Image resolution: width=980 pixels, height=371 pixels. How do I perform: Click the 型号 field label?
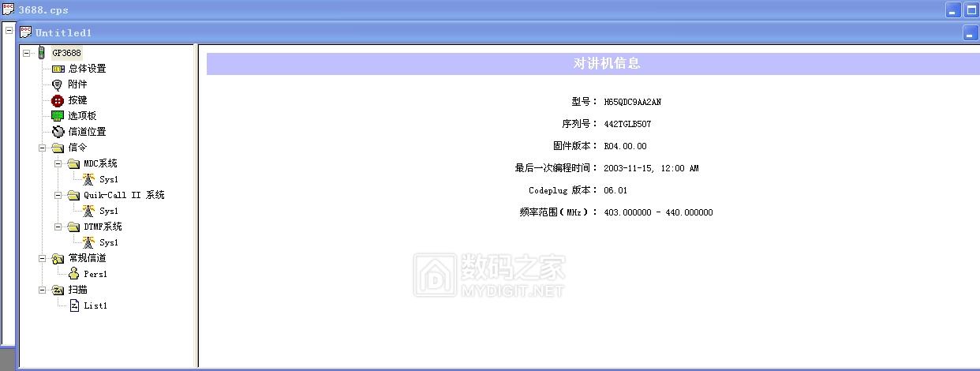coord(585,102)
